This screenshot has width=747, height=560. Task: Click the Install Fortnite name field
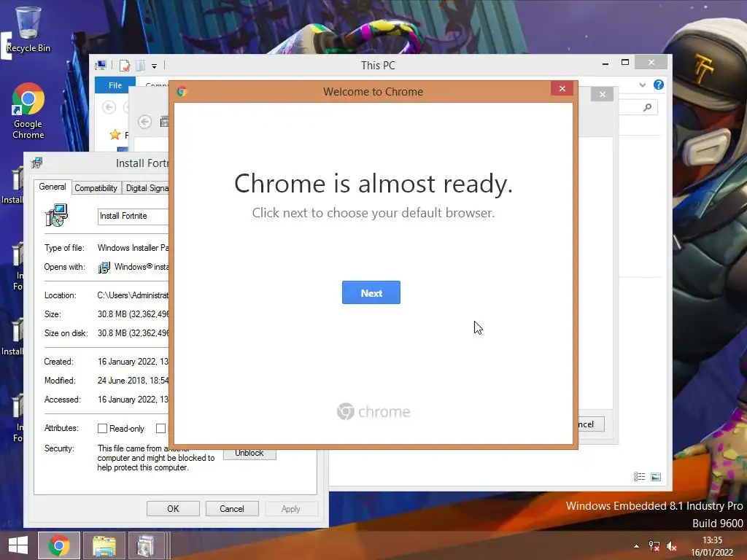pyautogui.click(x=133, y=216)
